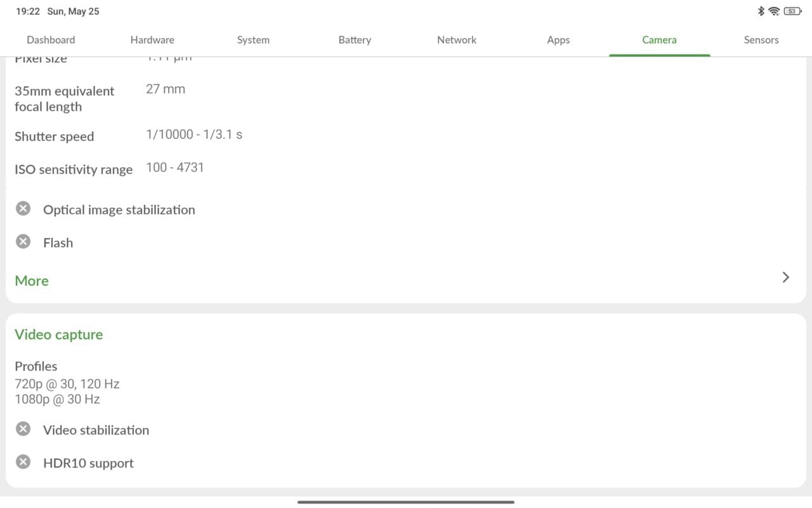Click the Flash unsupported X icon
The image size is (812, 508).
pos(23,241)
